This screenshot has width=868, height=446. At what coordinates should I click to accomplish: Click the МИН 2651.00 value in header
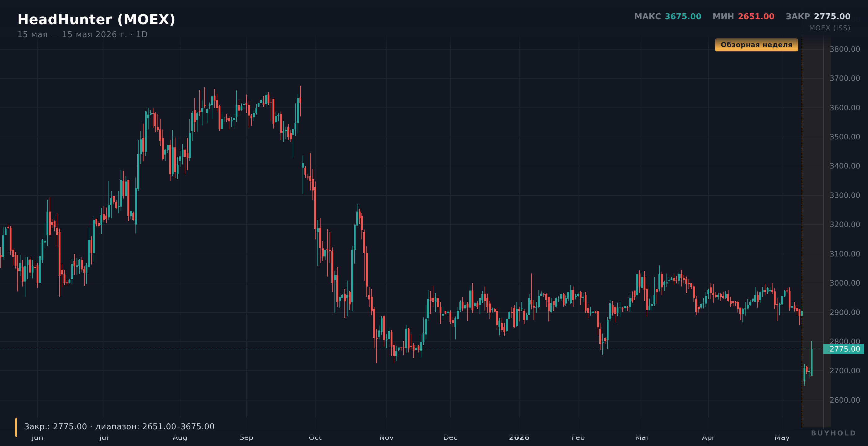point(743,16)
